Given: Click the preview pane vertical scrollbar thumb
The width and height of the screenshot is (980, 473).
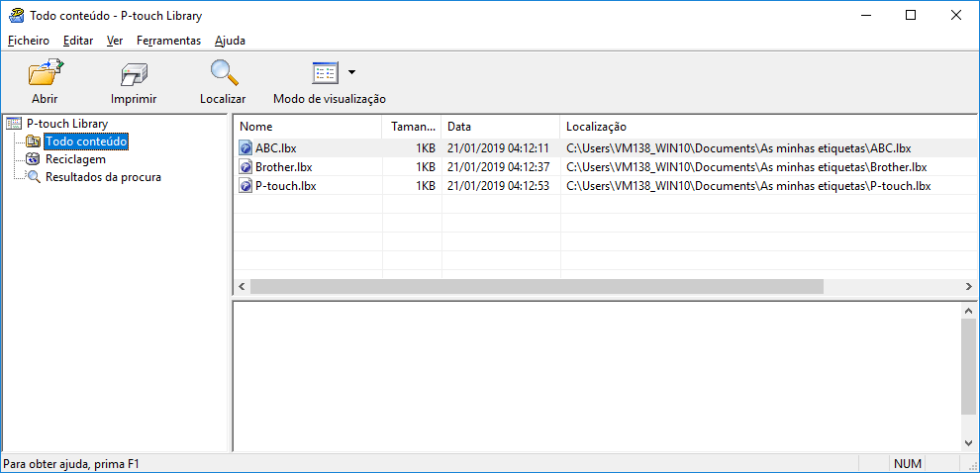Looking at the screenshot, I should coord(969,366).
